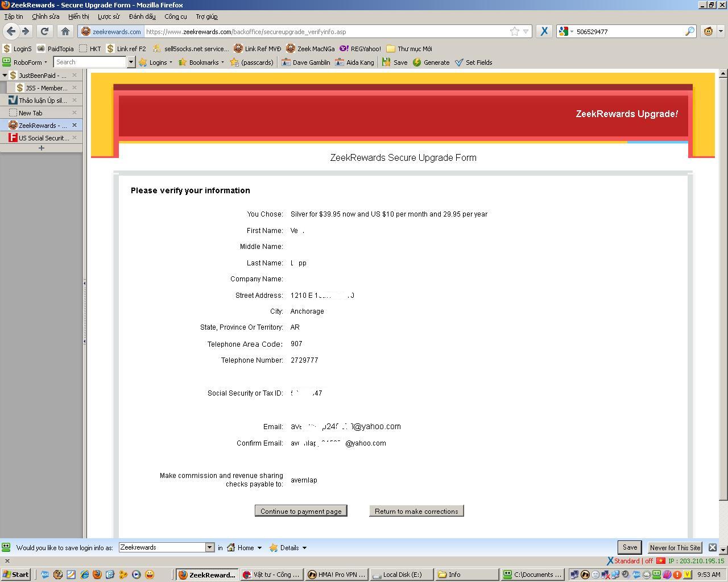Click the Google search field
This screenshot has height=582, width=728.
click(x=629, y=31)
